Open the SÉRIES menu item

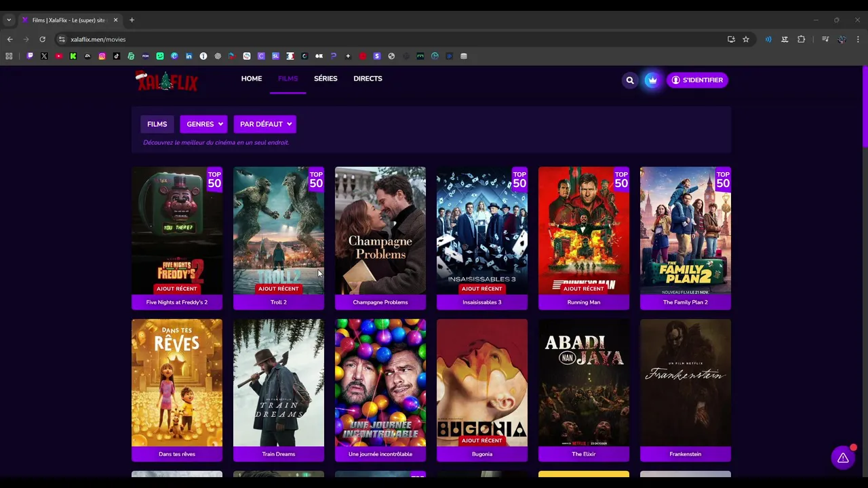coord(325,79)
